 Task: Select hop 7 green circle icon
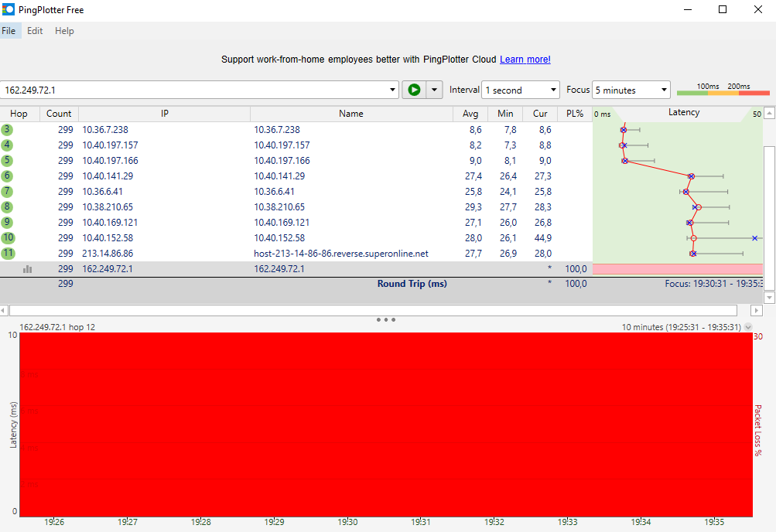pos(7,191)
